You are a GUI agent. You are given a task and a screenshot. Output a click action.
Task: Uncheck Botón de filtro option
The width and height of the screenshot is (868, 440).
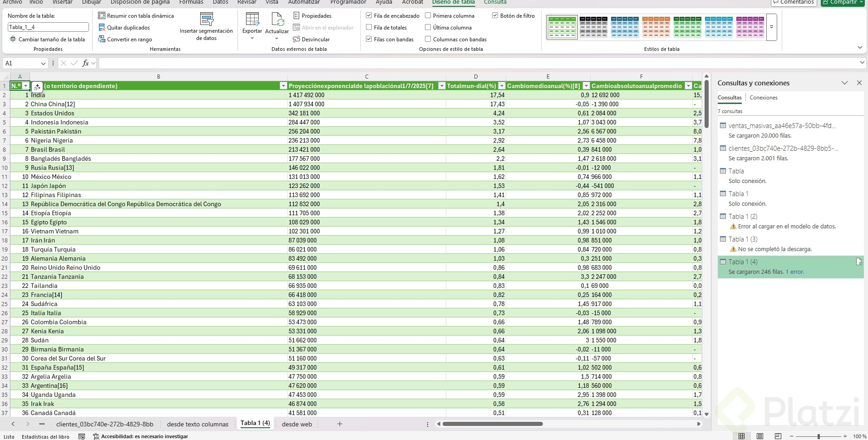click(x=495, y=16)
